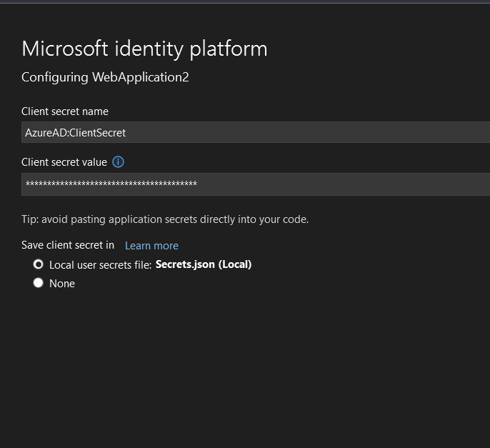Click the Microsoft identity platform heading
The height and width of the screenshot is (448, 490).
(144, 49)
